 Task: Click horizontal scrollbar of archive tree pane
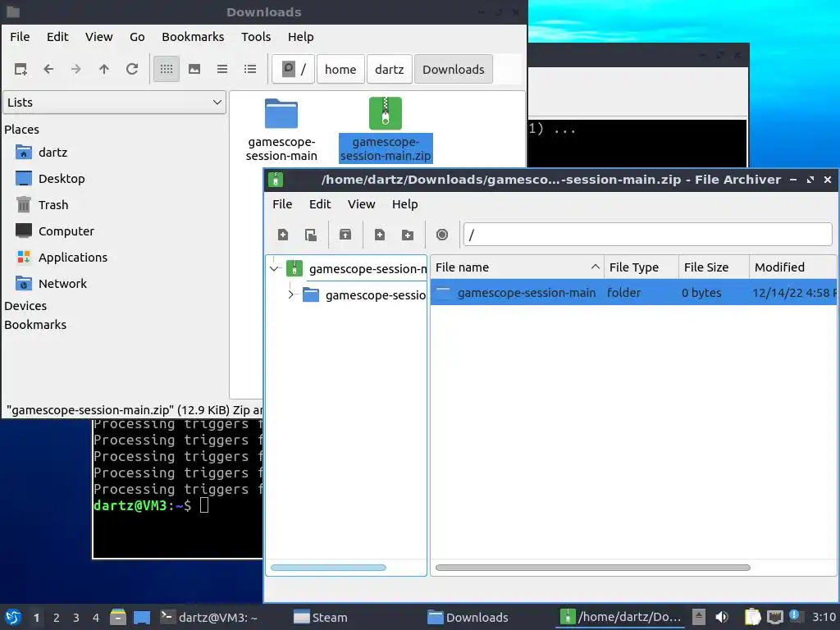328,568
